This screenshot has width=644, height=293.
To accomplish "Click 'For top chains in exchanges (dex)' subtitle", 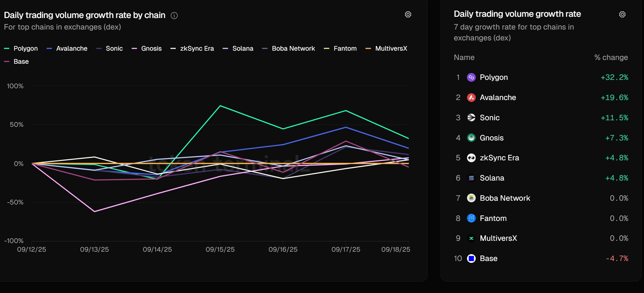I will coord(62,27).
